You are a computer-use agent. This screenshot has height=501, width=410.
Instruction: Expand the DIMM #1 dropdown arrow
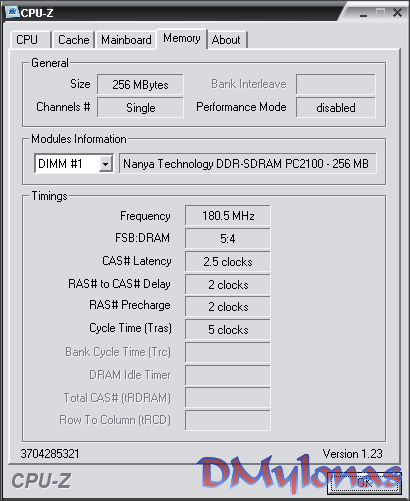point(105,164)
